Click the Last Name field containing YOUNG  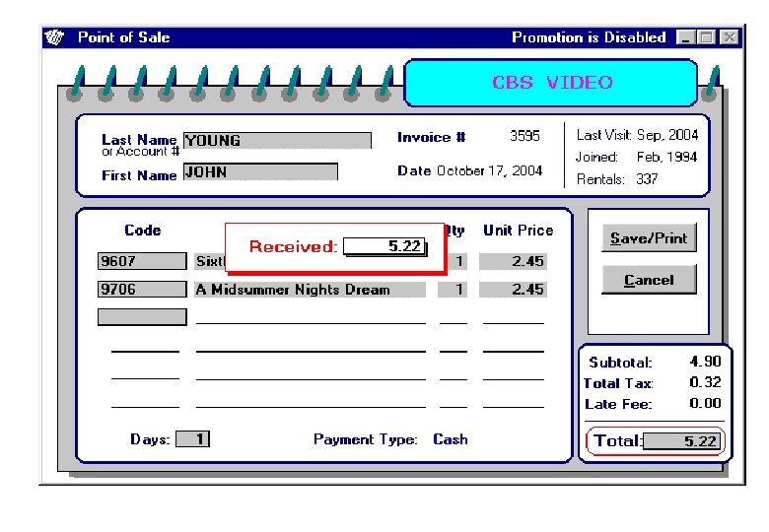pos(277,141)
